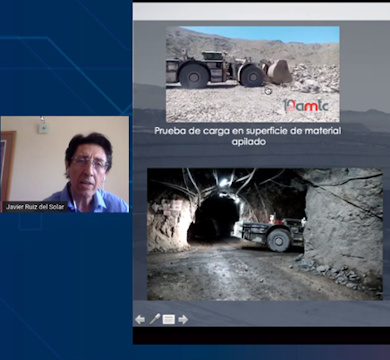
Task: Open the pen pointer options icon
Action: (155, 319)
